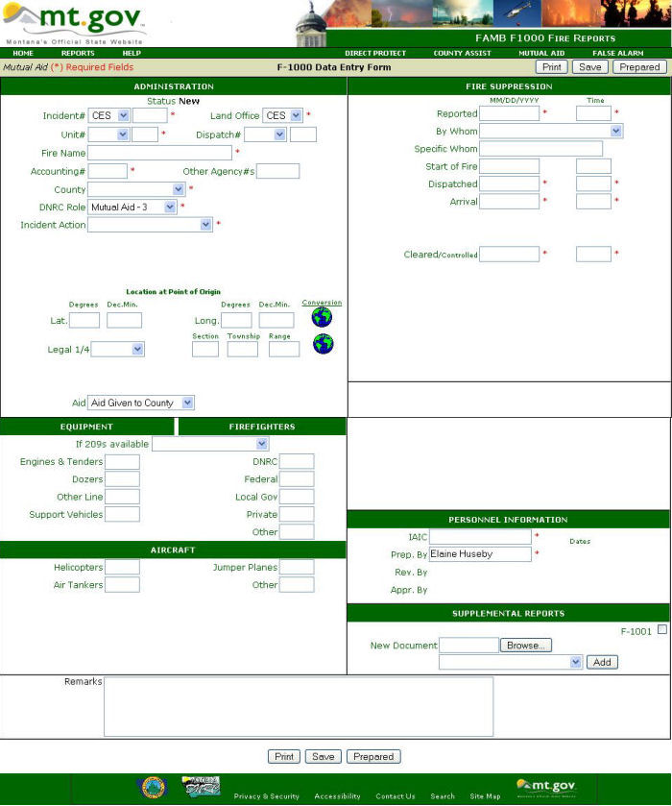Click Browse to choose a new document
This screenshot has width=672, height=806.
[525, 646]
